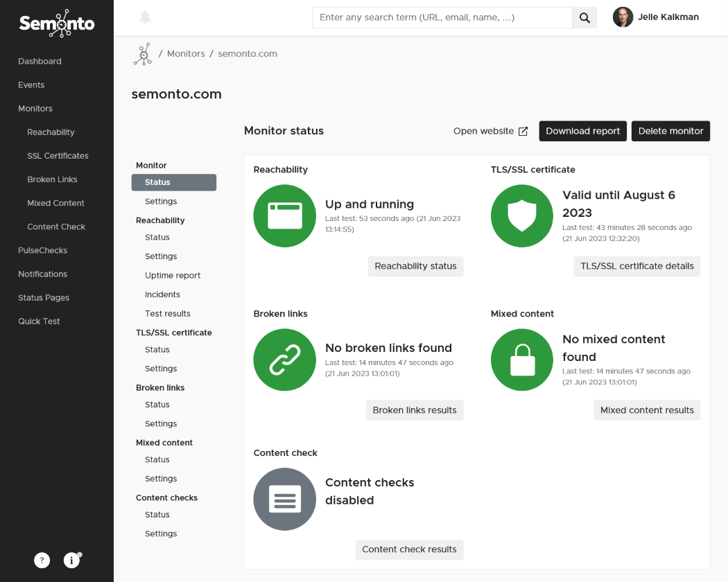Click the Delete monitor button

tap(670, 131)
